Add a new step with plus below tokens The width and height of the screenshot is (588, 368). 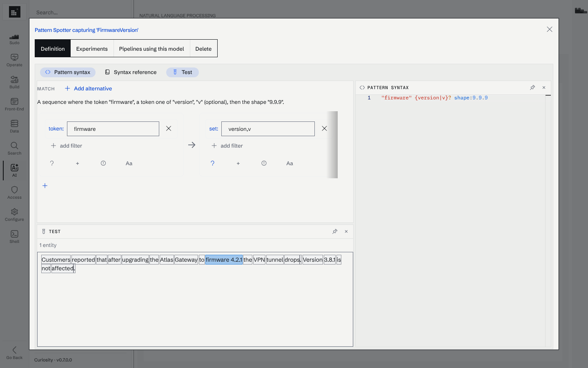[45, 186]
